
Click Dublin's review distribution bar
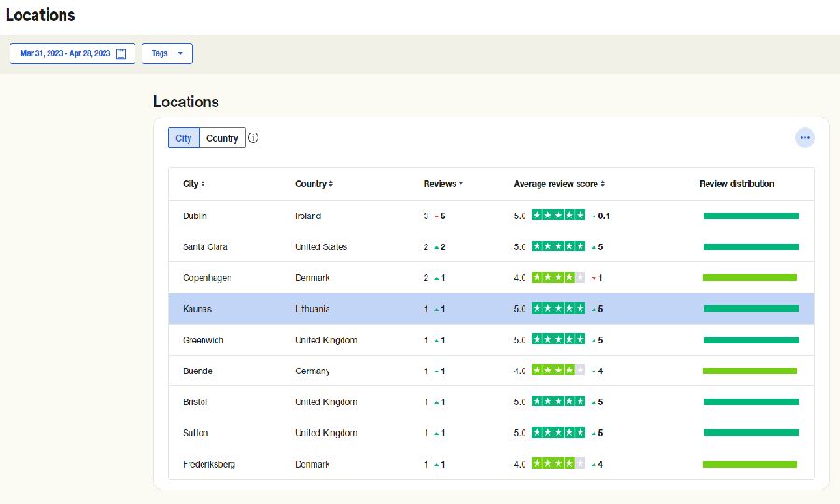point(750,216)
